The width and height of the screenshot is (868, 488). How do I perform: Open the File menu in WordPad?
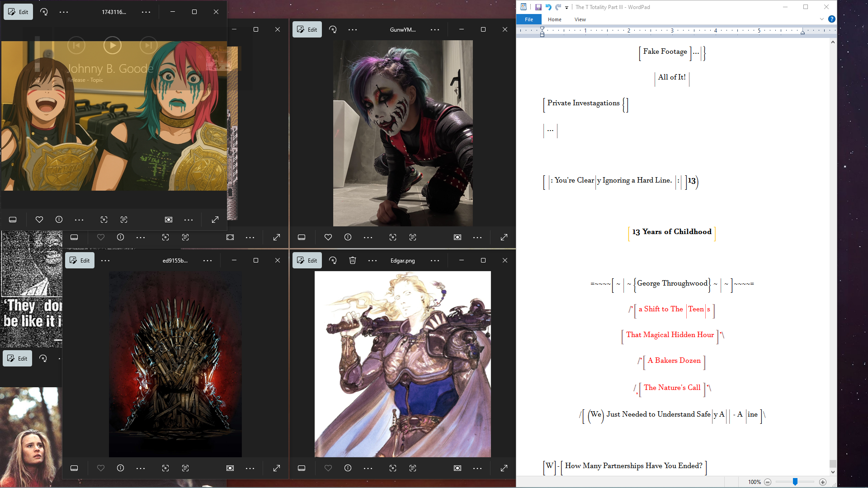point(529,19)
